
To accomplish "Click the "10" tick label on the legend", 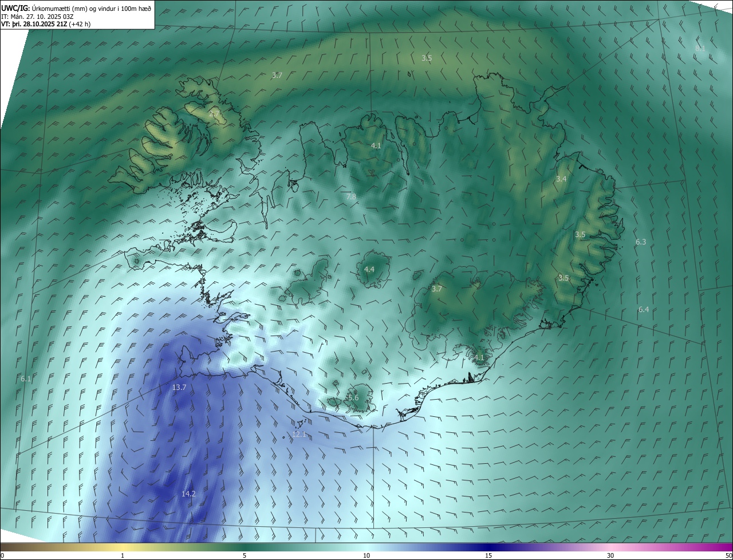I will pos(366,555).
